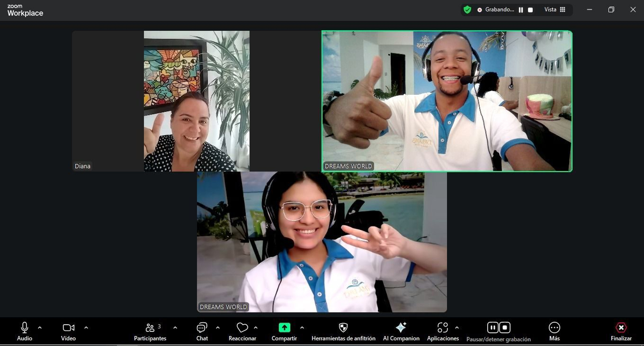The image size is (644, 346).
Task: Select Diana's video tile
Action: pyautogui.click(x=197, y=101)
